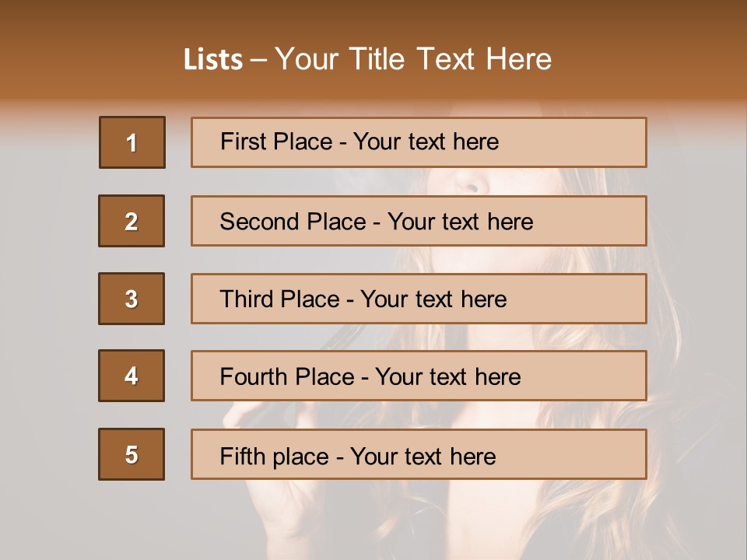Select the number 2 box
The width and height of the screenshot is (747, 560).
[132, 221]
